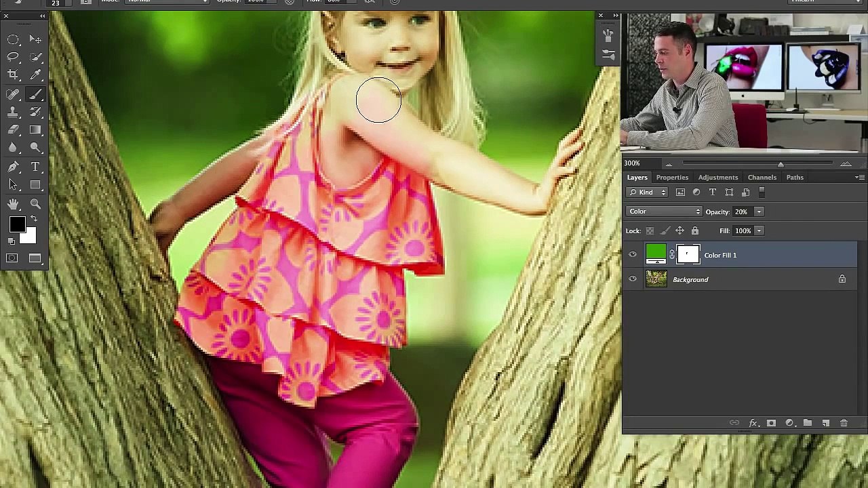Click the Navigator zoom slider handle
The height and width of the screenshot is (488, 868).
coord(781,165)
